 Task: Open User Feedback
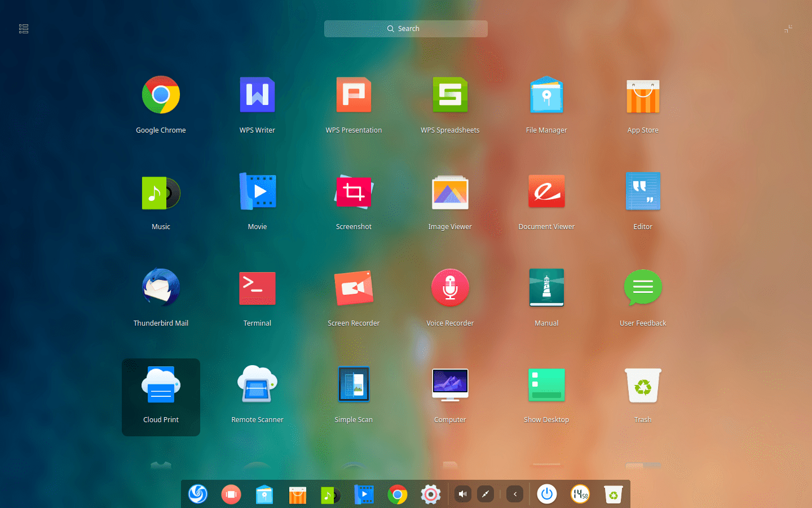click(x=643, y=288)
